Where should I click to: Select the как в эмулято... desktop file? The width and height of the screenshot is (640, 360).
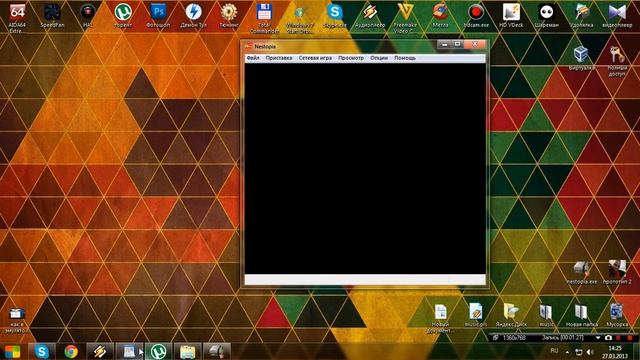pos(16,320)
